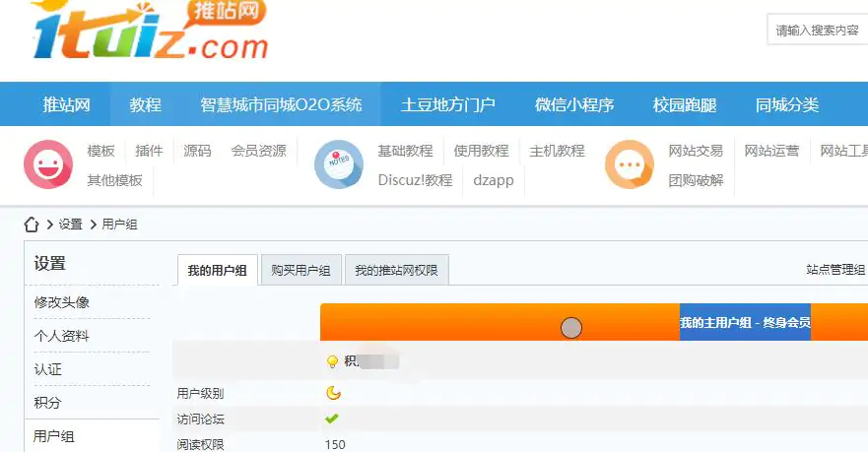Select 积分 in settings sidebar
Image resolution: width=868 pixels, height=452 pixels.
coord(47,402)
